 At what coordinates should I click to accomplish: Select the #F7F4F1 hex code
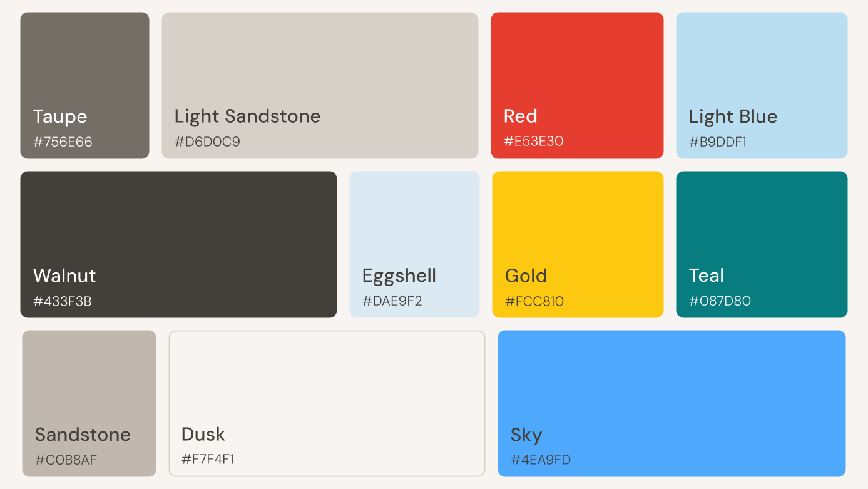click(x=208, y=460)
